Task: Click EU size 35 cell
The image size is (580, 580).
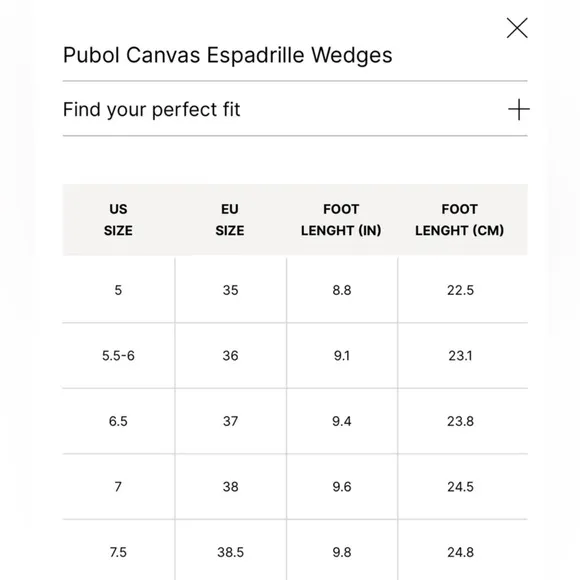Action: (230, 290)
